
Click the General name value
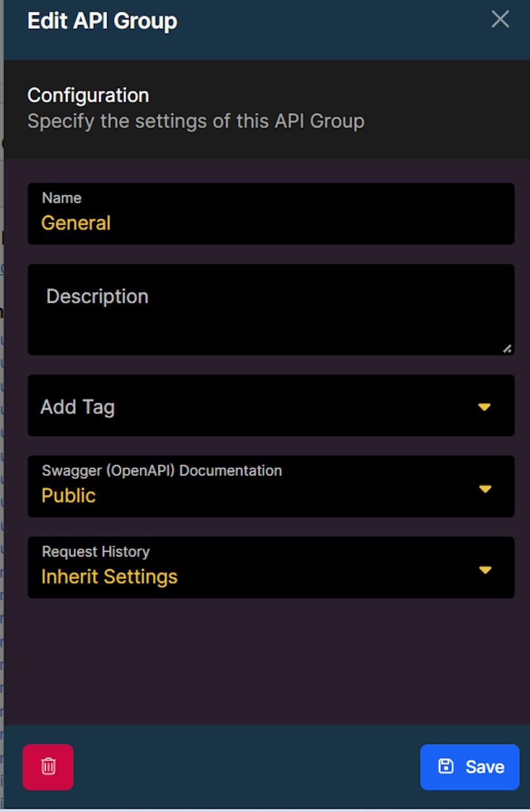pos(76,223)
